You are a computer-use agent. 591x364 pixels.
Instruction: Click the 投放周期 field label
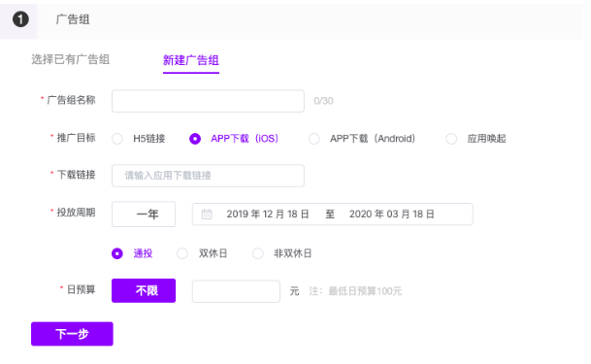point(76,213)
